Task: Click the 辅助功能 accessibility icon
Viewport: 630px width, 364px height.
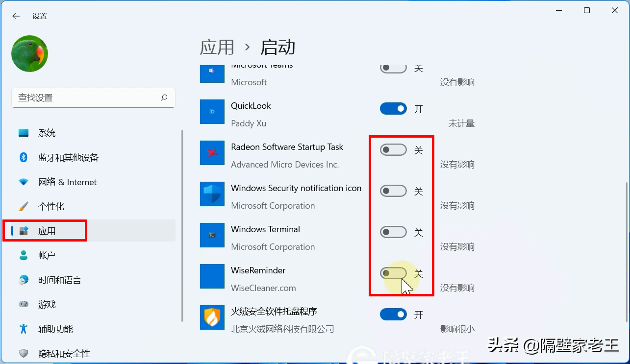Action: point(24,329)
